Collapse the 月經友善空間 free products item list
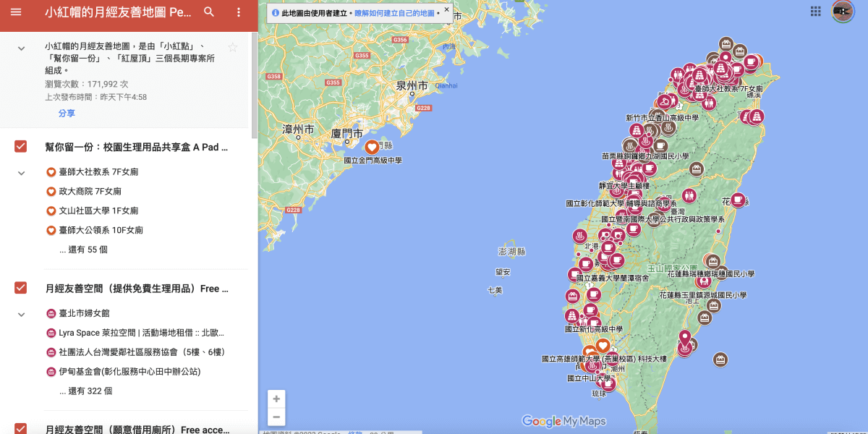Screen dimensions: 868x434 point(21,314)
